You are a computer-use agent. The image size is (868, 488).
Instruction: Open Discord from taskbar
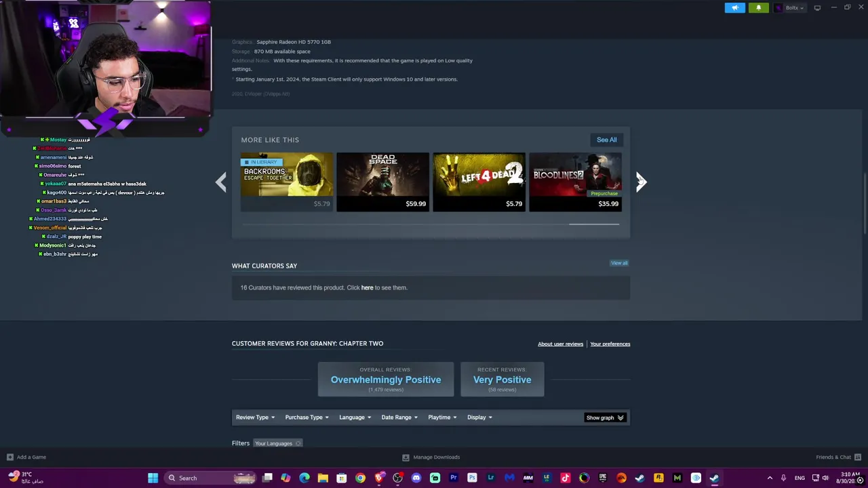(416, 478)
